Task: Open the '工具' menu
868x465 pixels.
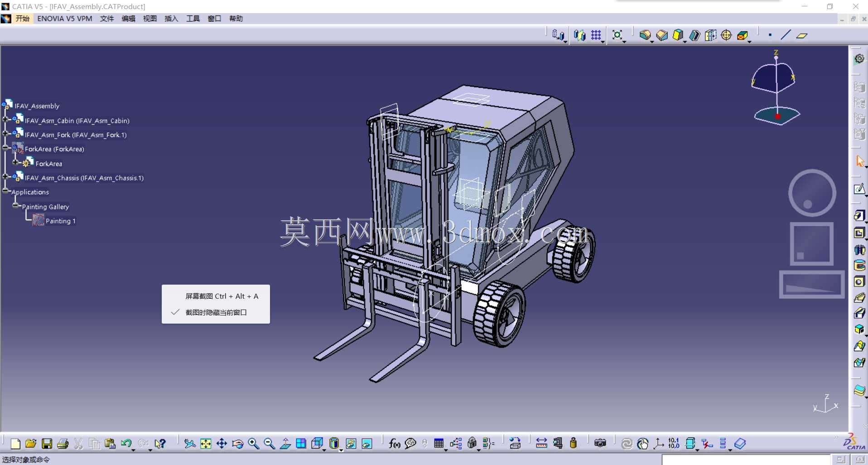Action: [193, 19]
